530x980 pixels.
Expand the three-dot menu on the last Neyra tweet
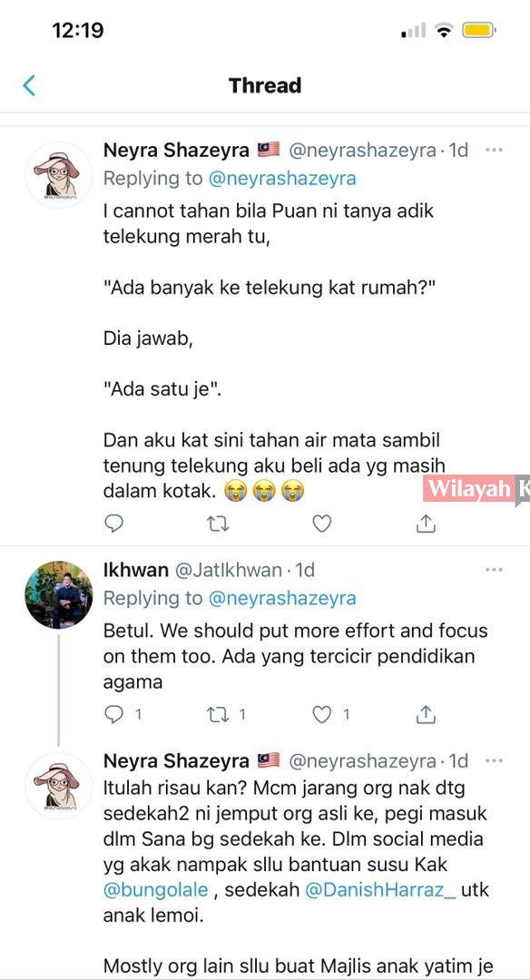(x=494, y=761)
